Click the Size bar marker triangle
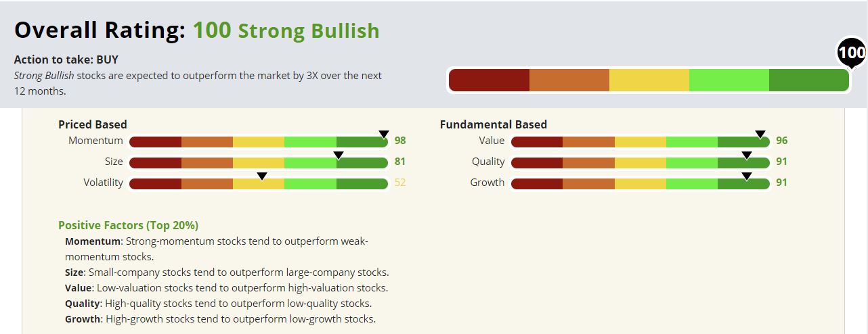868x334 pixels. point(339,156)
